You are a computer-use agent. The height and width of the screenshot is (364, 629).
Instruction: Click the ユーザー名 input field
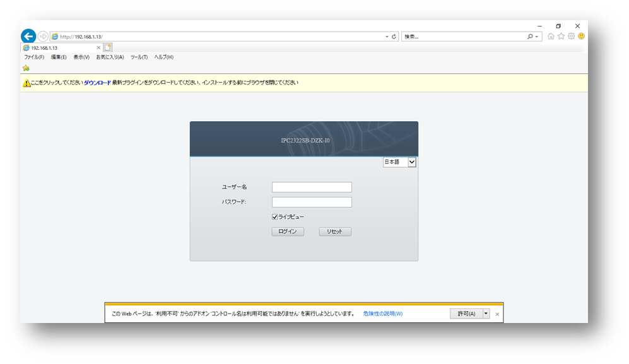[312, 187]
